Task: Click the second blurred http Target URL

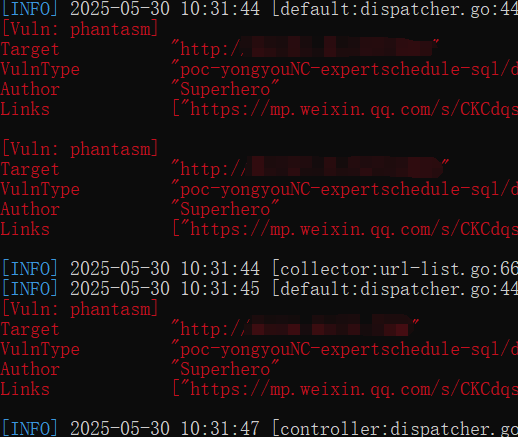Action: click(310, 169)
